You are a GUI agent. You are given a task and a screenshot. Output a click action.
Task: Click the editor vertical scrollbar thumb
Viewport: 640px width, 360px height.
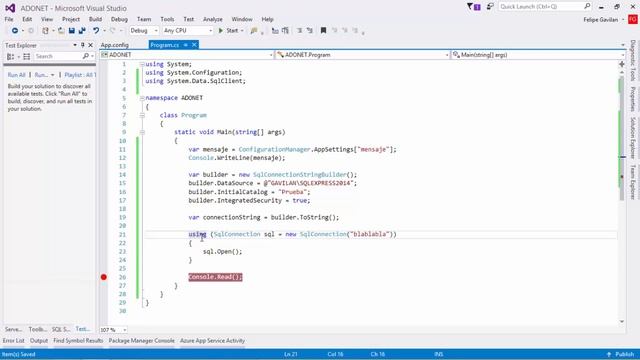[x=622, y=139]
